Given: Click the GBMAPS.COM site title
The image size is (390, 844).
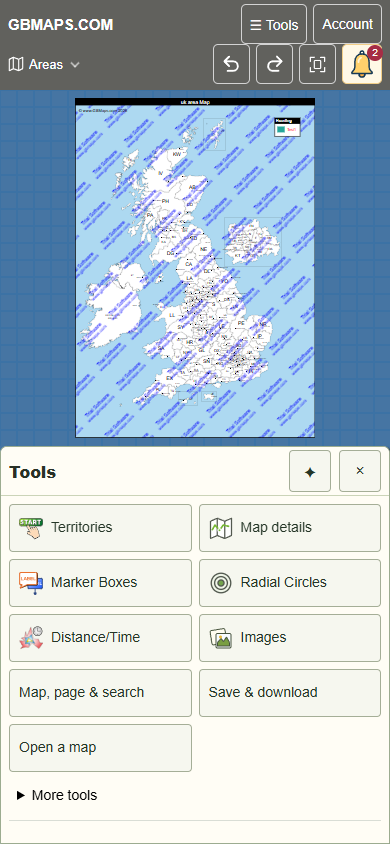Looking at the screenshot, I should pyautogui.click(x=61, y=25).
